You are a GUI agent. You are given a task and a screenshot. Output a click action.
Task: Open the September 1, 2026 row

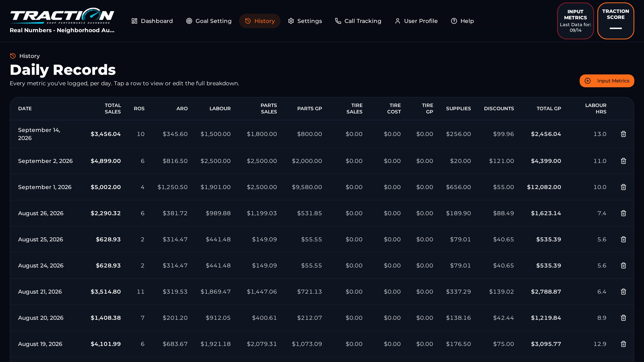tap(322, 187)
